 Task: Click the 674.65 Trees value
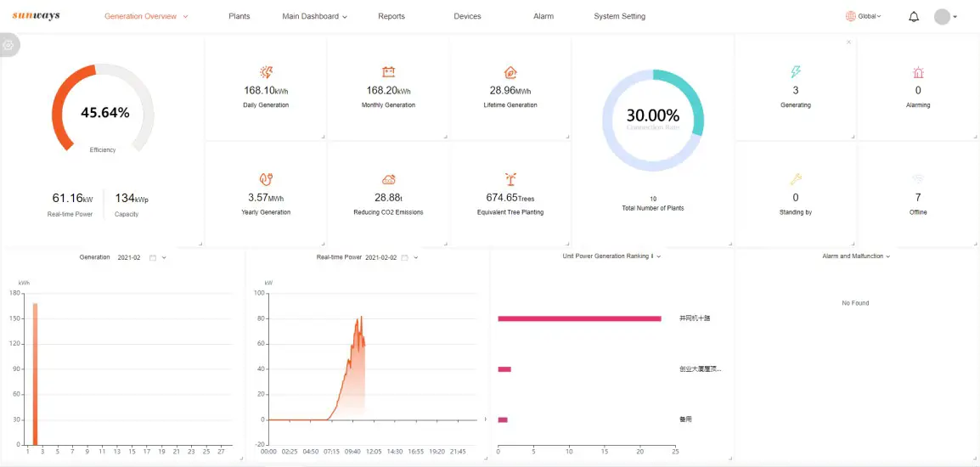tap(510, 198)
